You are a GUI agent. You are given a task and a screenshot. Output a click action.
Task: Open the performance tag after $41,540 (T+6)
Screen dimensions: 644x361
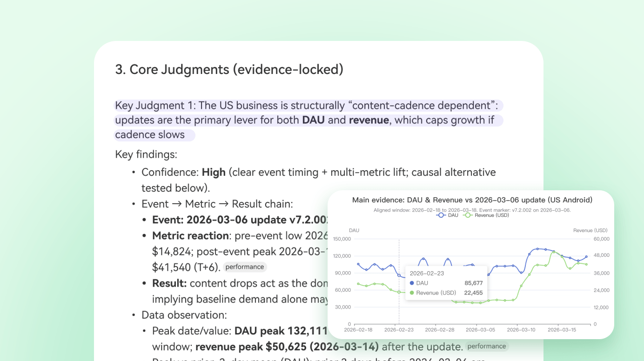click(245, 267)
